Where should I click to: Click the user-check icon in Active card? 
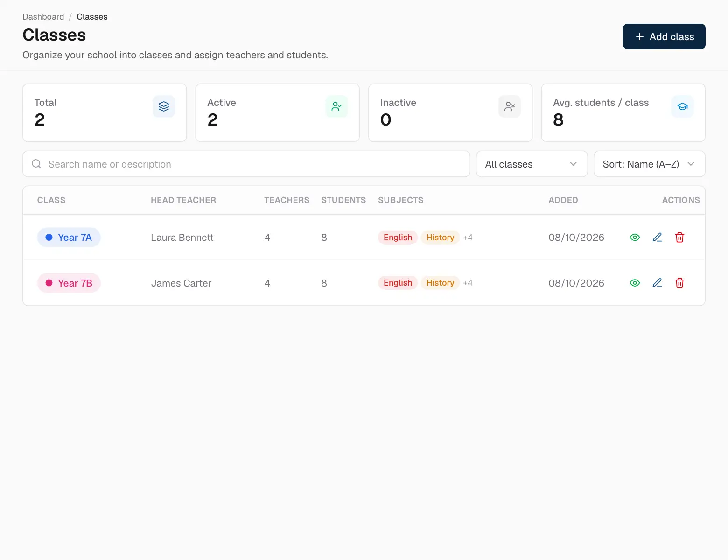[336, 106]
